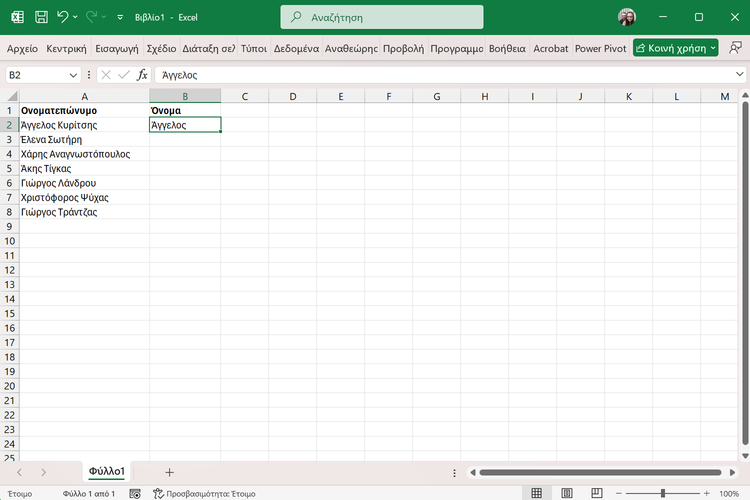Click the Insert Function fx icon

pos(142,75)
